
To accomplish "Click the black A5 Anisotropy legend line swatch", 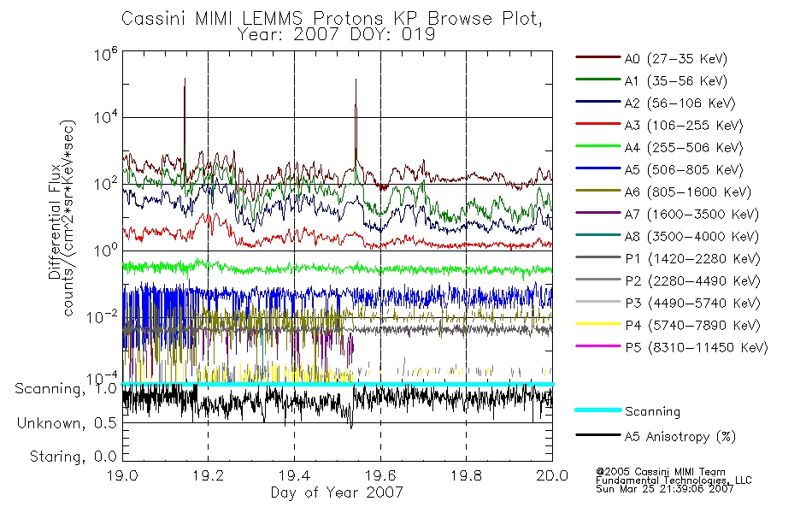I will pyautogui.click(x=597, y=434).
